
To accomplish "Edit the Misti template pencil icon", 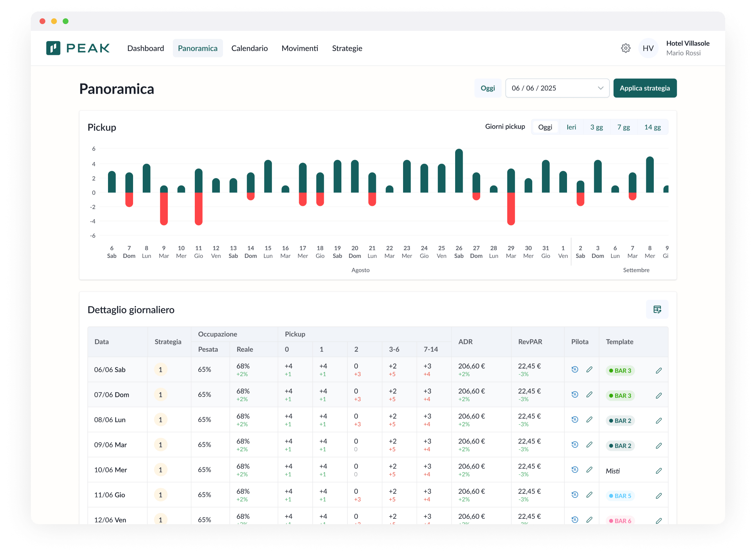I will pos(659,471).
